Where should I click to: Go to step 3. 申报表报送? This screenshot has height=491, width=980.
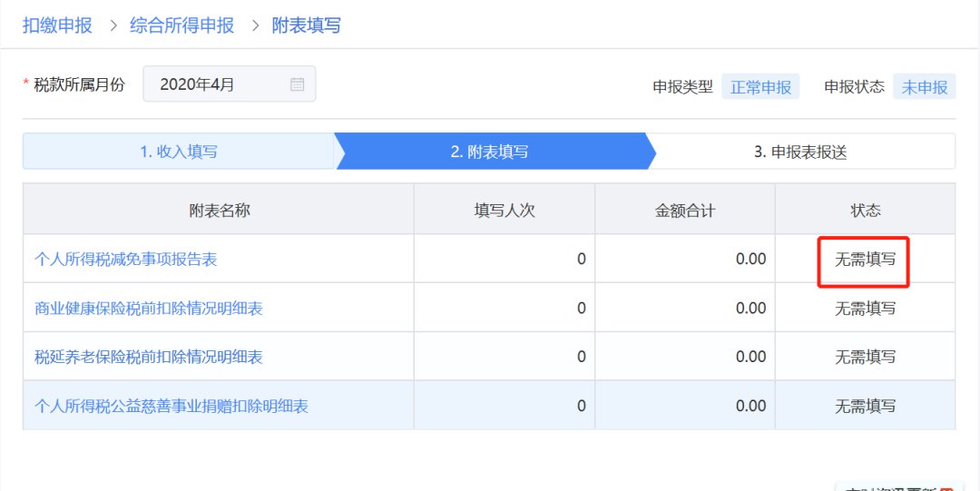coord(800,152)
